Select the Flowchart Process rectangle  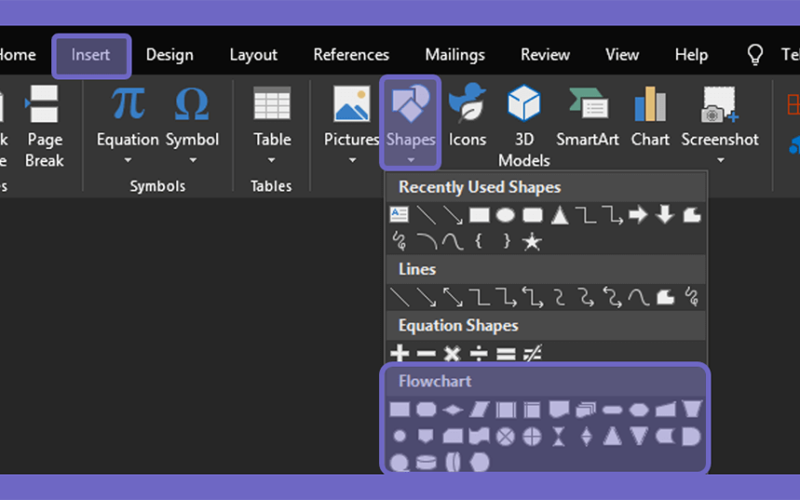click(x=399, y=409)
